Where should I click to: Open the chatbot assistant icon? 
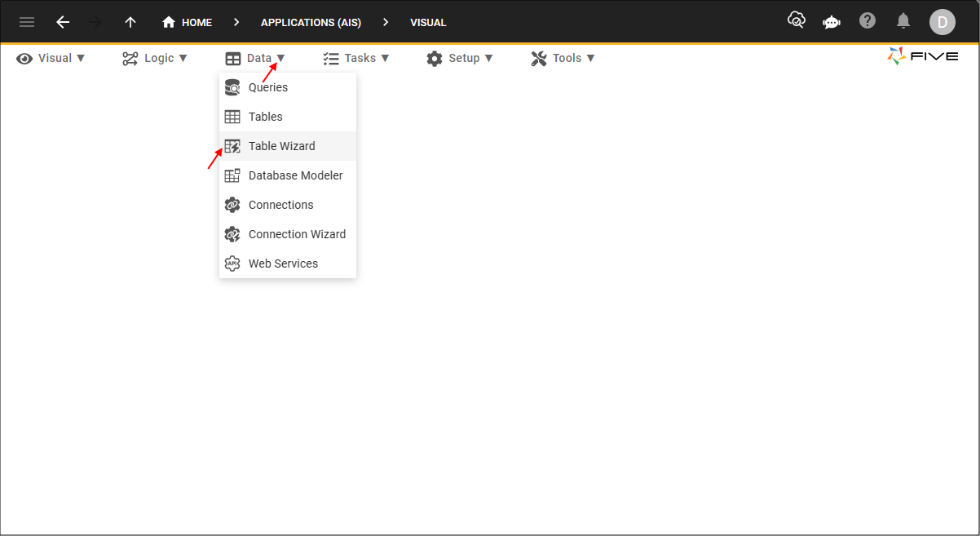[x=832, y=22]
